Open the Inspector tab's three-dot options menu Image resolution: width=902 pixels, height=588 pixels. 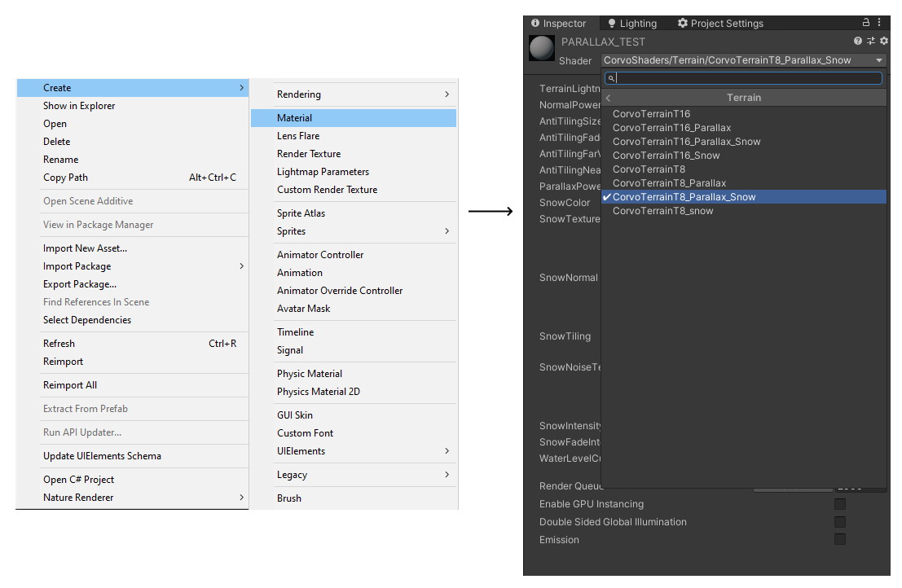click(x=879, y=23)
